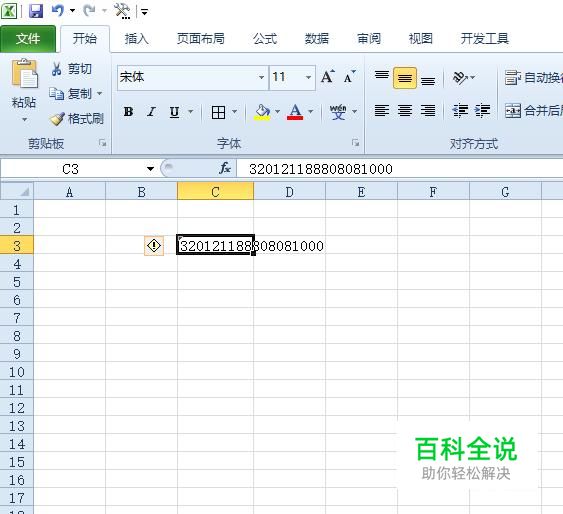The width and height of the screenshot is (563, 514).
Task: Toggle Align Text Left
Action: (x=382, y=111)
